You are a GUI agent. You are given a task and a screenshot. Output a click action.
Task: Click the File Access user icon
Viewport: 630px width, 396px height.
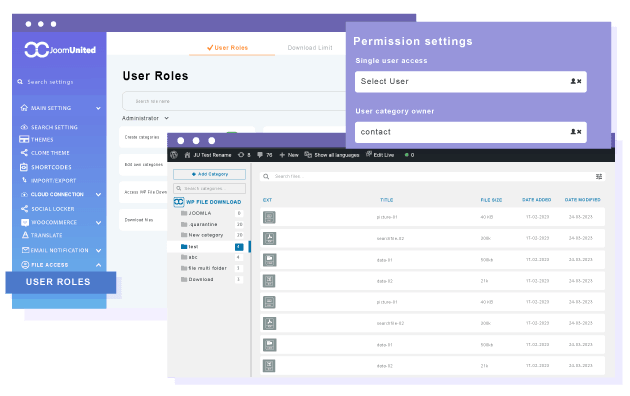coord(25,265)
